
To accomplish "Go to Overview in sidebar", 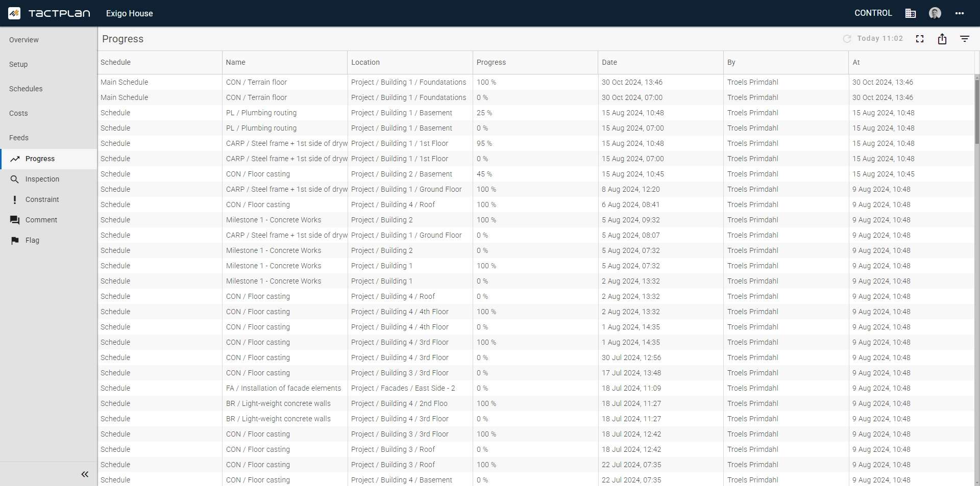I will tap(24, 40).
